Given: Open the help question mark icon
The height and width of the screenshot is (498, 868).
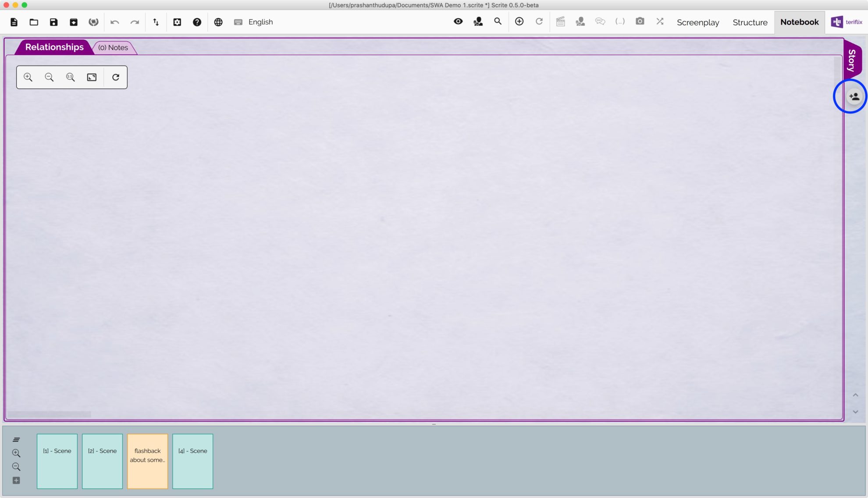Looking at the screenshot, I should pos(197,22).
